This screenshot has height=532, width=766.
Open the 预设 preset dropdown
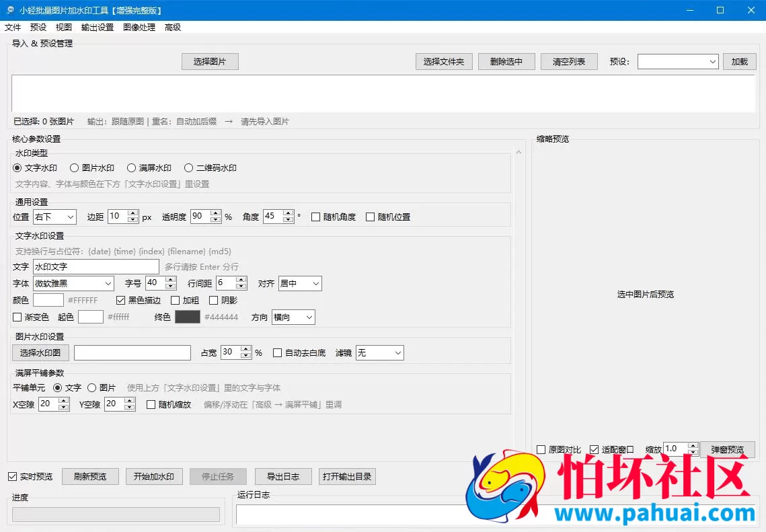[x=678, y=62]
